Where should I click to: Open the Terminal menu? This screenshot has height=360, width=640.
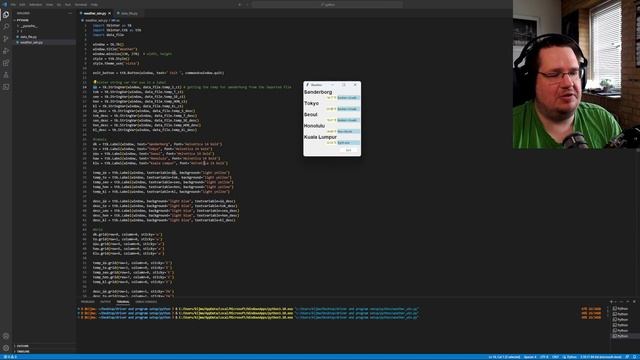pos(81,4)
